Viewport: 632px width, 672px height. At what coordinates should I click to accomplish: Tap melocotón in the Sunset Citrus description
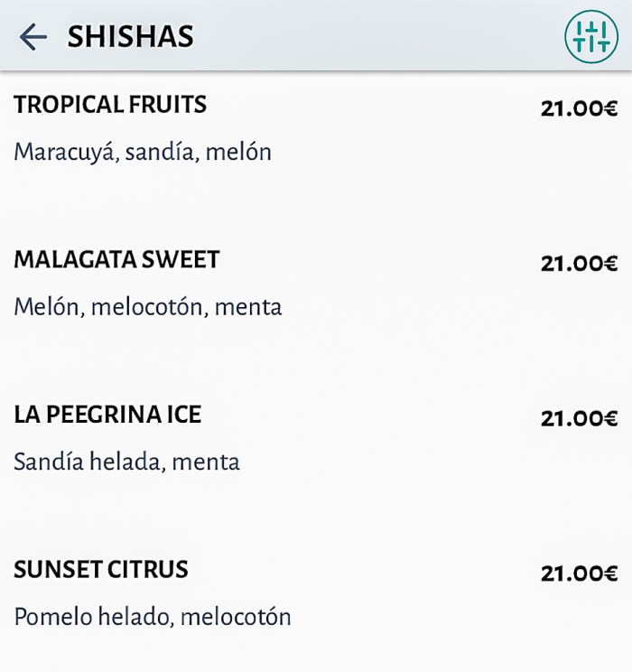[x=236, y=618]
